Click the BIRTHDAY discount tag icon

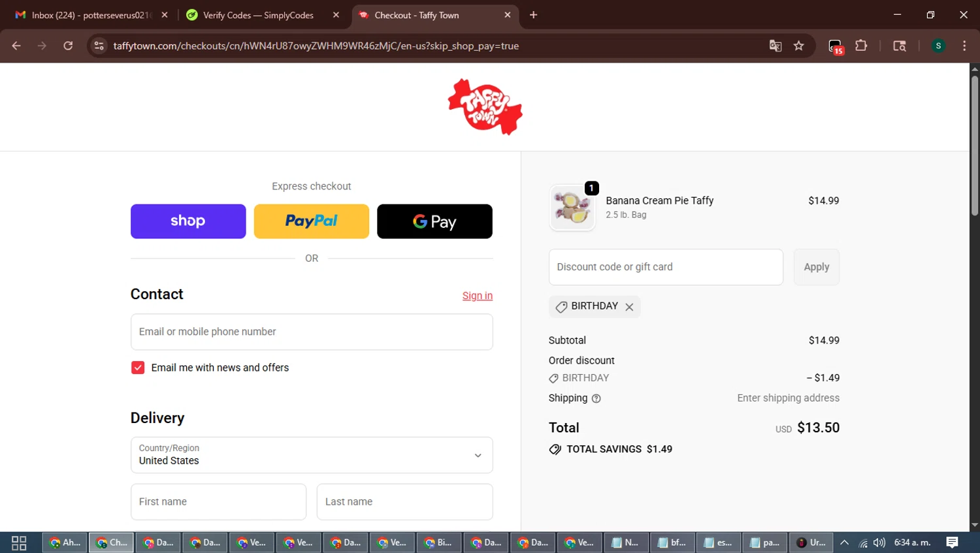pos(561,307)
